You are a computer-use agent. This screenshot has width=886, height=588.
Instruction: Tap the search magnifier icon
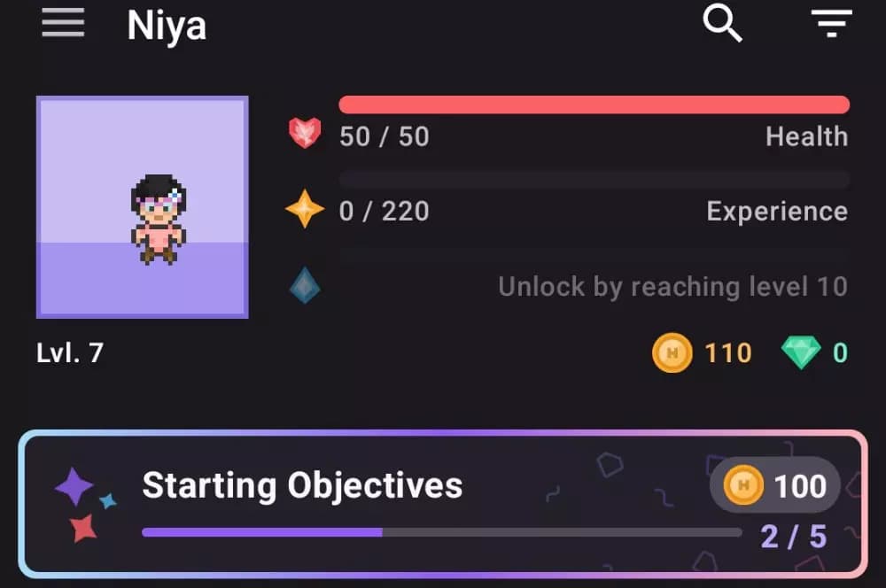722,23
